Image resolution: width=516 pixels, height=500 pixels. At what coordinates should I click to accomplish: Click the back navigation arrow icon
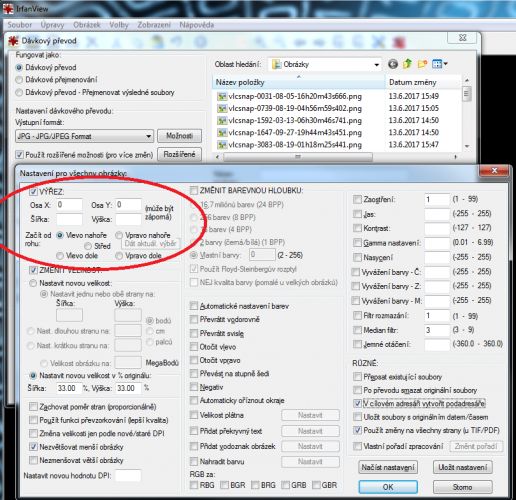(393, 64)
